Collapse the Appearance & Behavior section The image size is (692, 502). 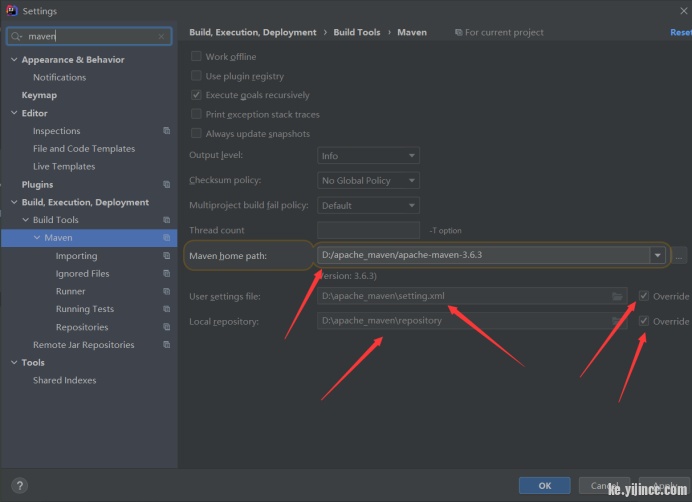(14, 60)
